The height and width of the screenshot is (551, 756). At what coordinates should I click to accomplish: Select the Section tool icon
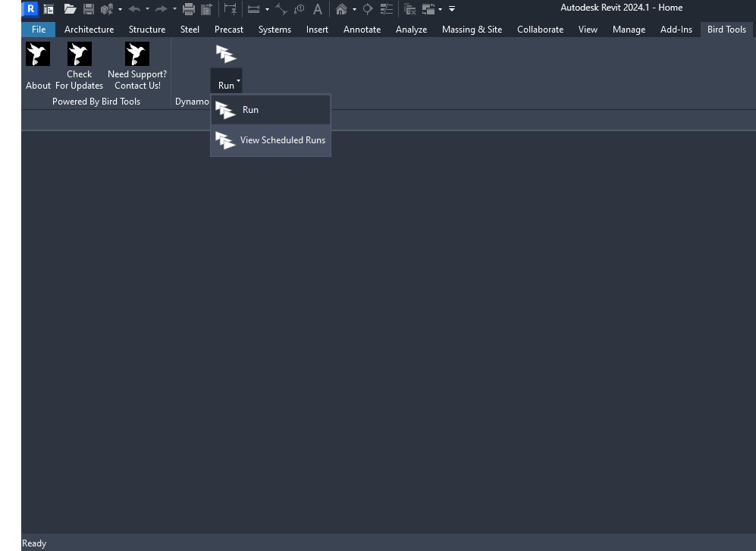[x=368, y=8]
